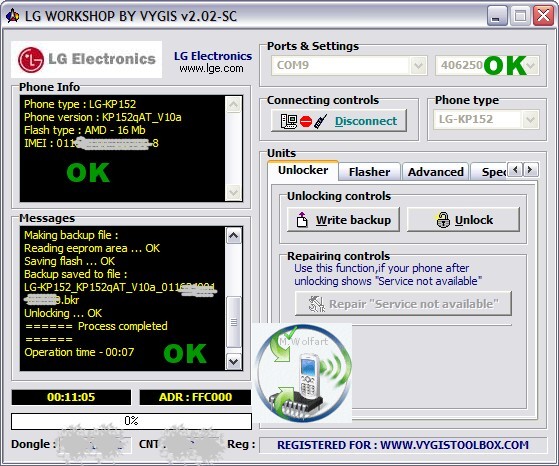Viewport: 559px width, 466px height.
Task: Click Messages scrollbar up arrow
Action: coord(234,236)
